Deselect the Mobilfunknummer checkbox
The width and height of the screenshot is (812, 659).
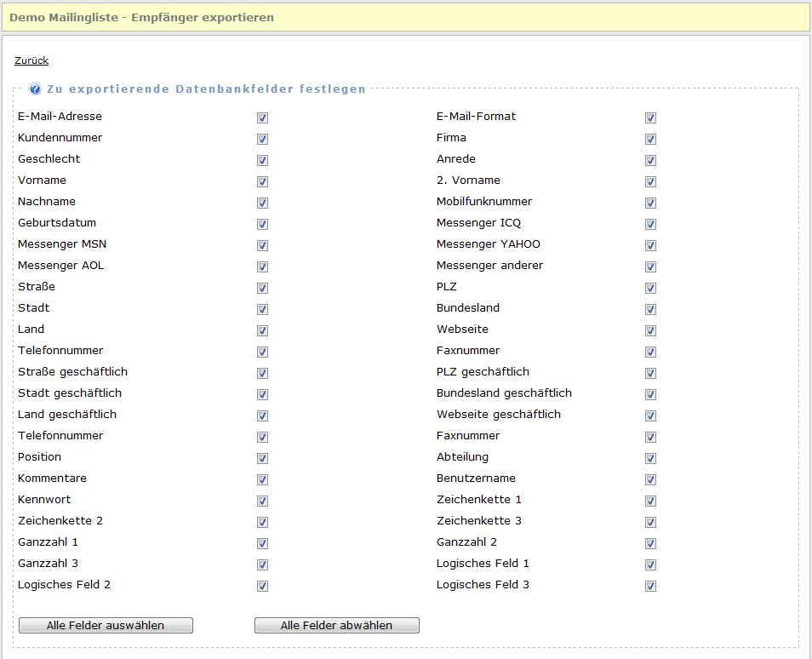650,203
